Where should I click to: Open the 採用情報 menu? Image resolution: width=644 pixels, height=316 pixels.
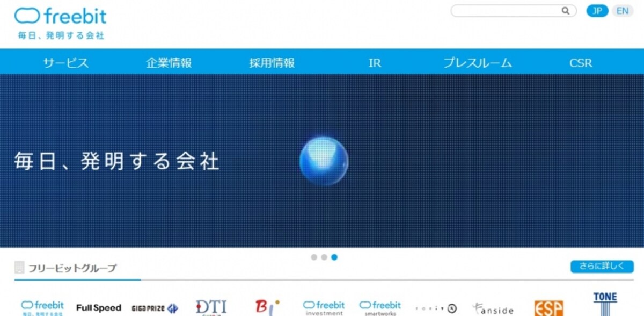pos(272,62)
